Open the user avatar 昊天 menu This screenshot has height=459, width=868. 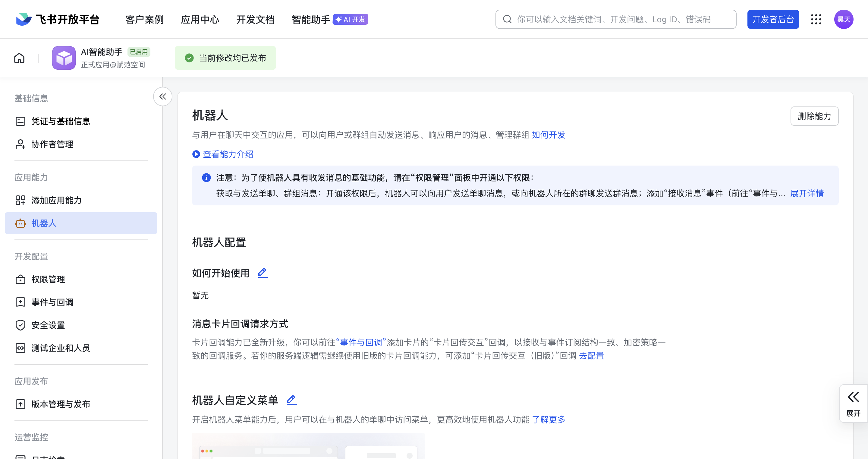tap(843, 19)
